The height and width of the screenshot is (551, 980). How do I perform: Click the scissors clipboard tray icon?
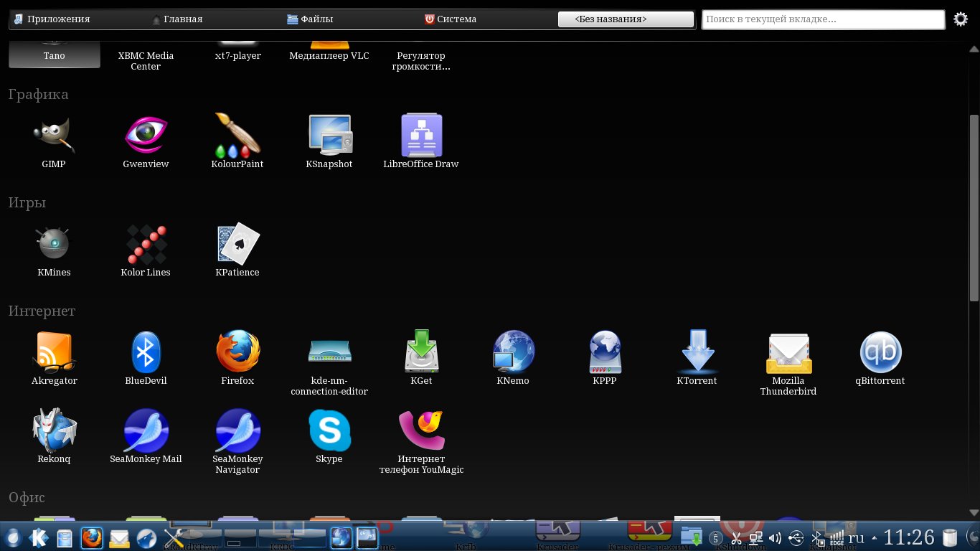pos(735,538)
